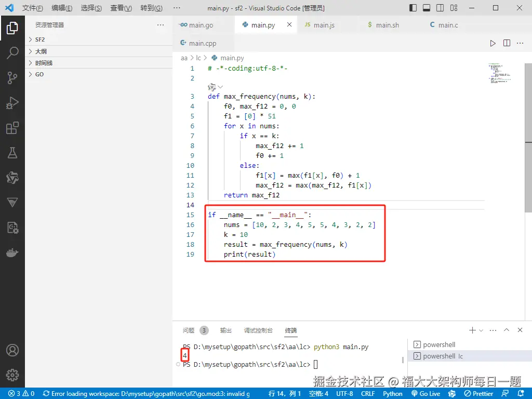532x399 pixels.
Task: Open Explorer panel More Actions ellipsis
Action: [161, 25]
